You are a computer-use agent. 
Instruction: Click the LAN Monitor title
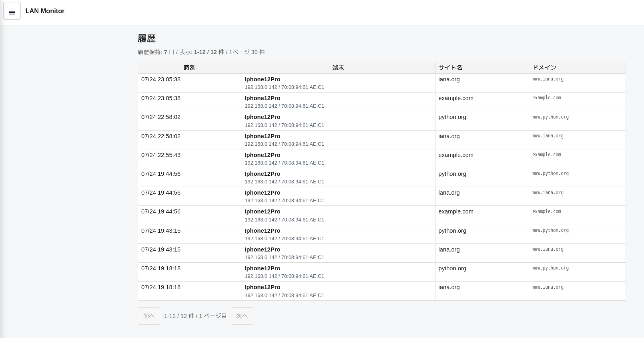(45, 11)
